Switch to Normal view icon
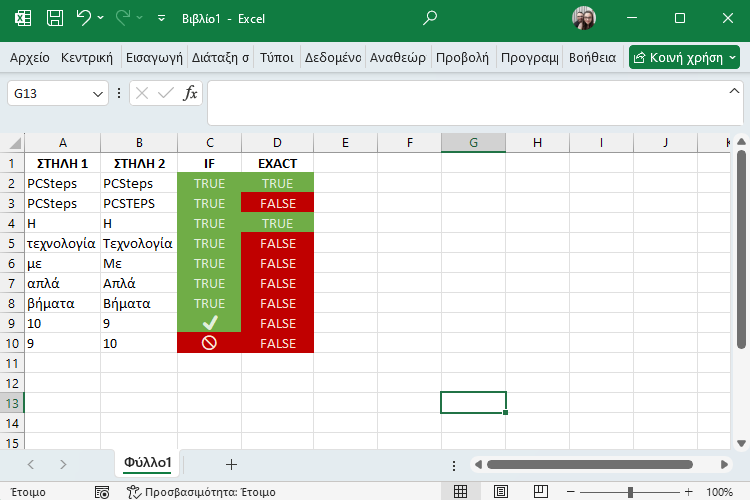750x500 pixels. tap(461, 491)
